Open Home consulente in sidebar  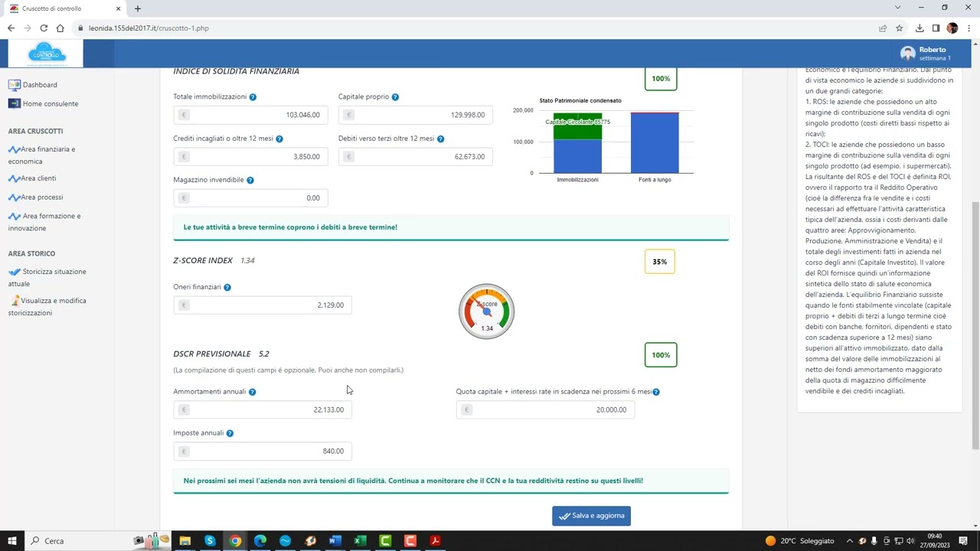[x=50, y=104]
